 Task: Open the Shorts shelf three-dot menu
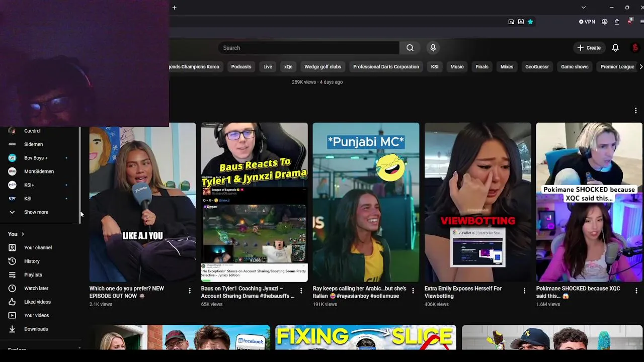pos(635,111)
